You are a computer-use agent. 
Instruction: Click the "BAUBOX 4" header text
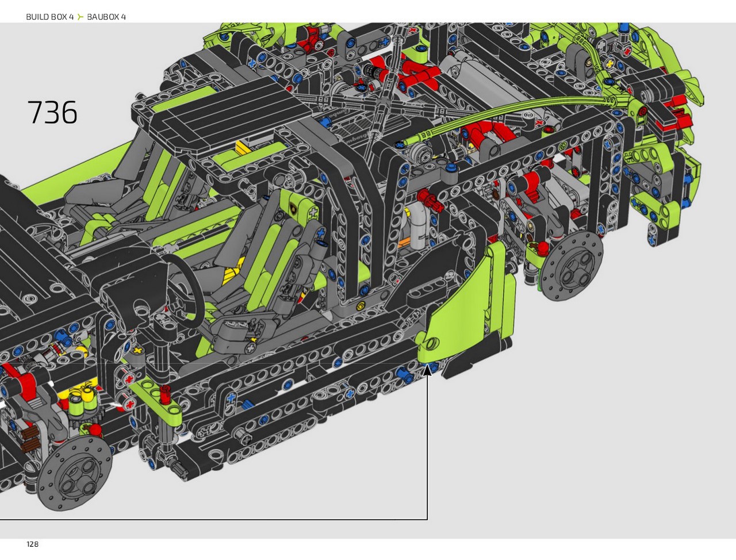[106, 17]
